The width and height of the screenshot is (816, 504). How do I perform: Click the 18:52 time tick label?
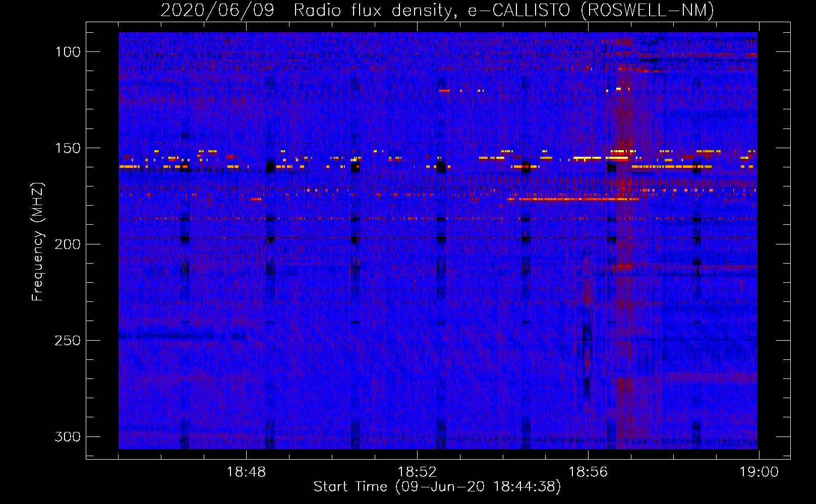coord(417,472)
